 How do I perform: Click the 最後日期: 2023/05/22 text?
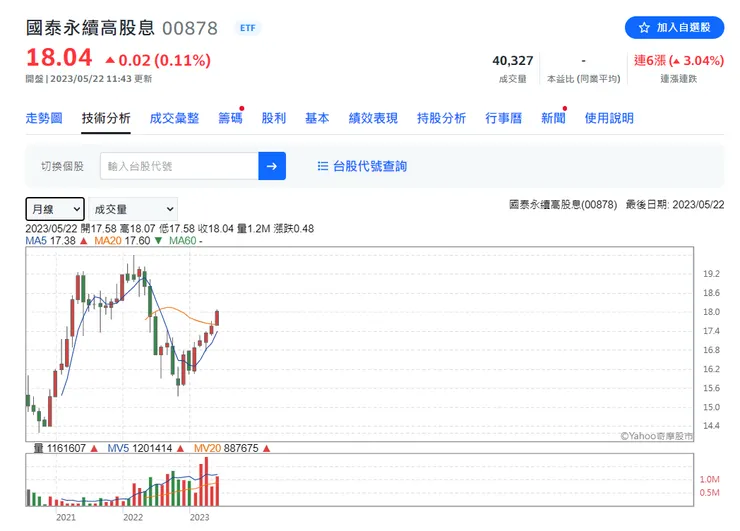[675, 204]
